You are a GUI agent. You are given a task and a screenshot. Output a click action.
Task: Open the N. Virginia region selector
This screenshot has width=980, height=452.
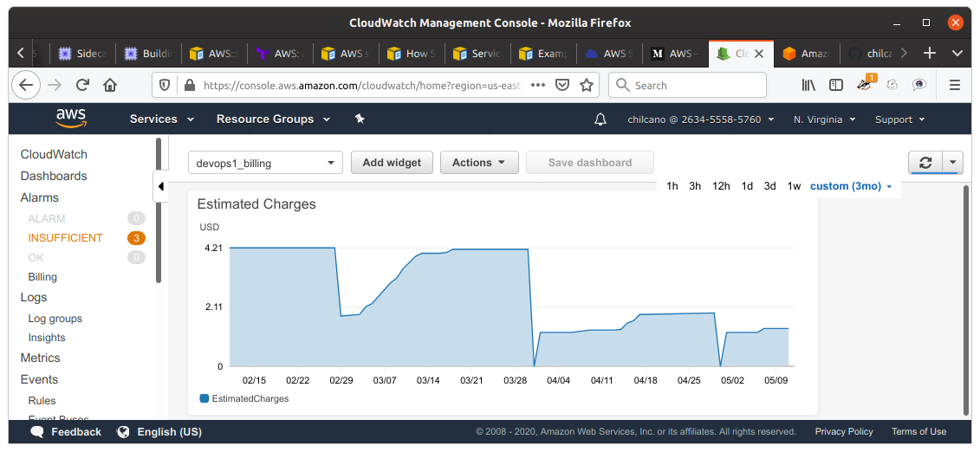click(x=824, y=119)
